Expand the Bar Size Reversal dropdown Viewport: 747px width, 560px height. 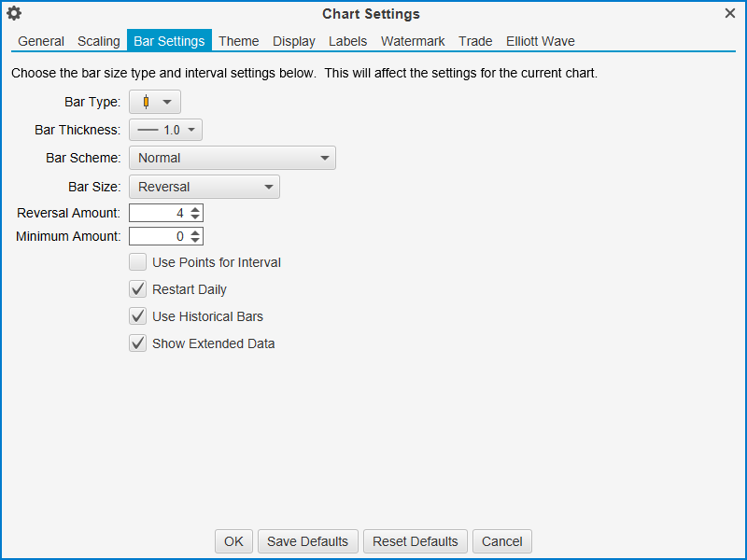(204, 187)
